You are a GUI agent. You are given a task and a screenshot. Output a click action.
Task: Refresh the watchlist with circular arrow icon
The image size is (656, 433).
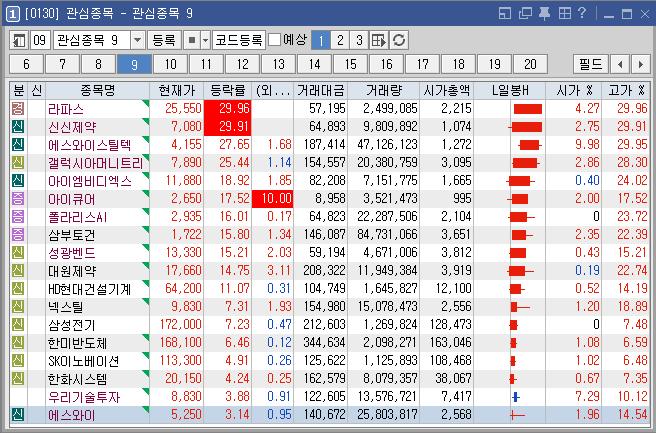399,41
